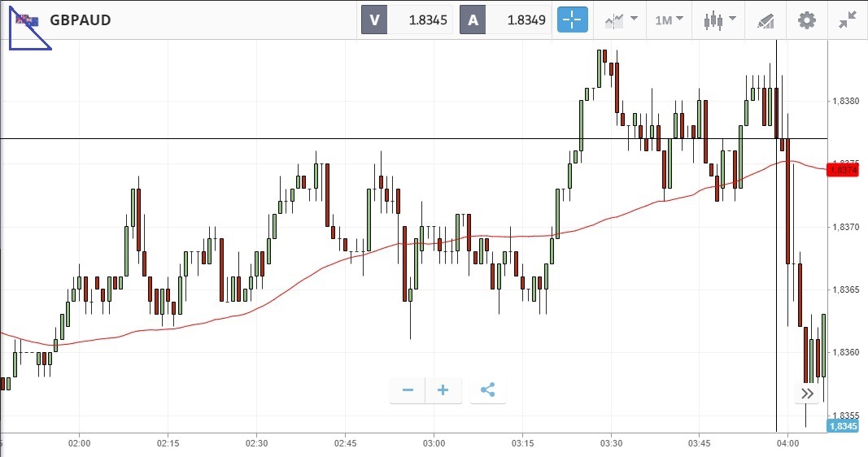Open the compare/indicators chart dropdown
868x457 pixels.
click(x=621, y=20)
